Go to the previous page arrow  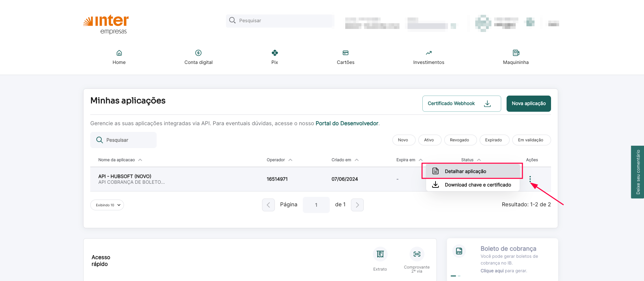(x=268, y=205)
